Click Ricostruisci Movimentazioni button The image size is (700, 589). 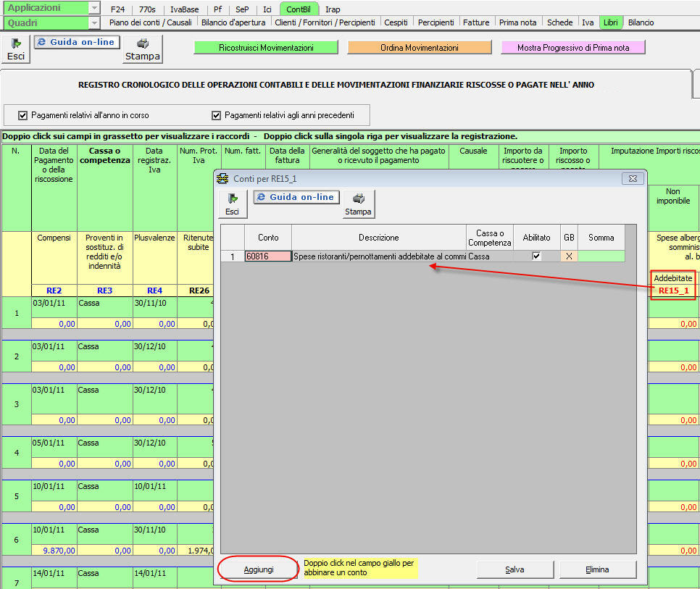266,48
